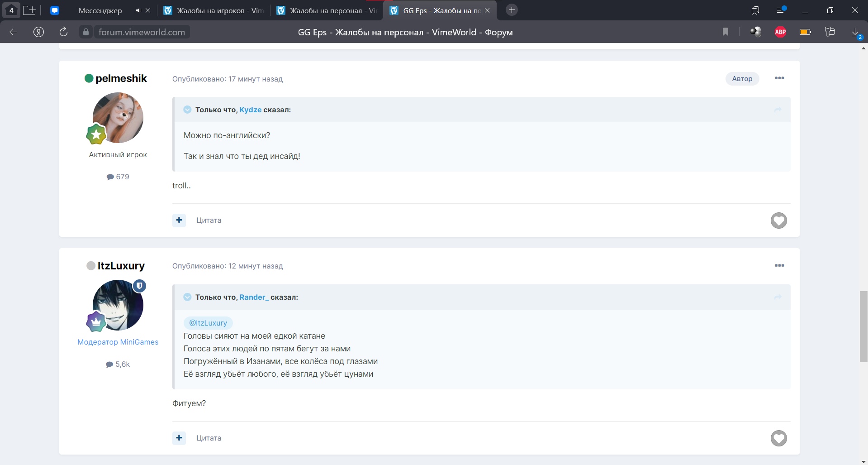
Task: Open the browser downloads icon
Action: [855, 32]
